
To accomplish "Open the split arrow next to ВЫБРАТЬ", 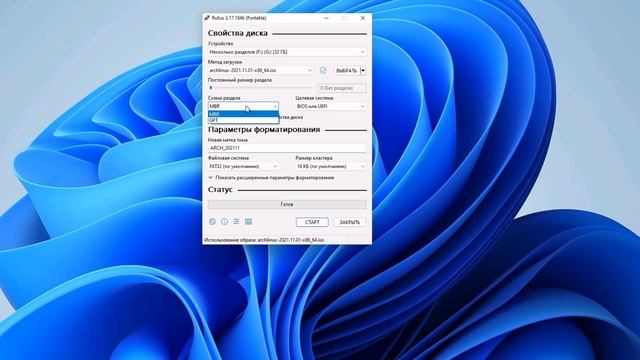I will pos(363,70).
